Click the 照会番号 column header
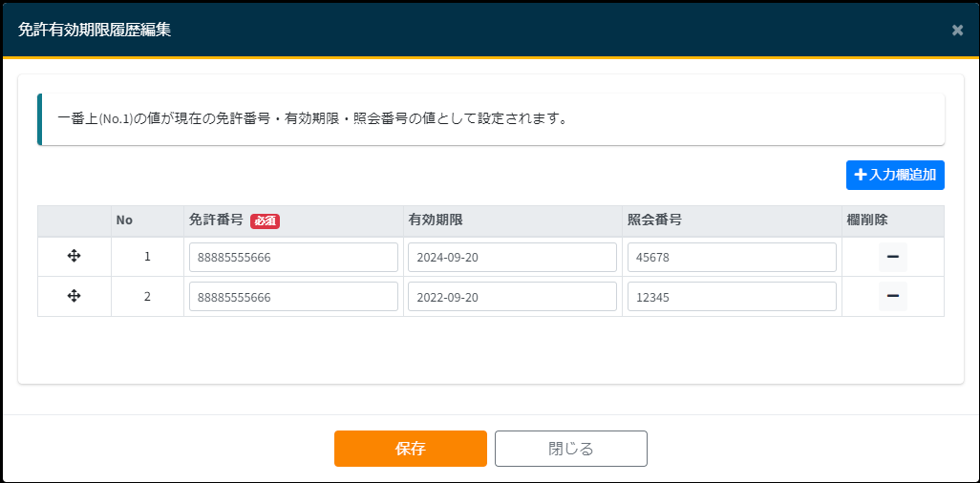The image size is (980, 483). [x=654, y=220]
